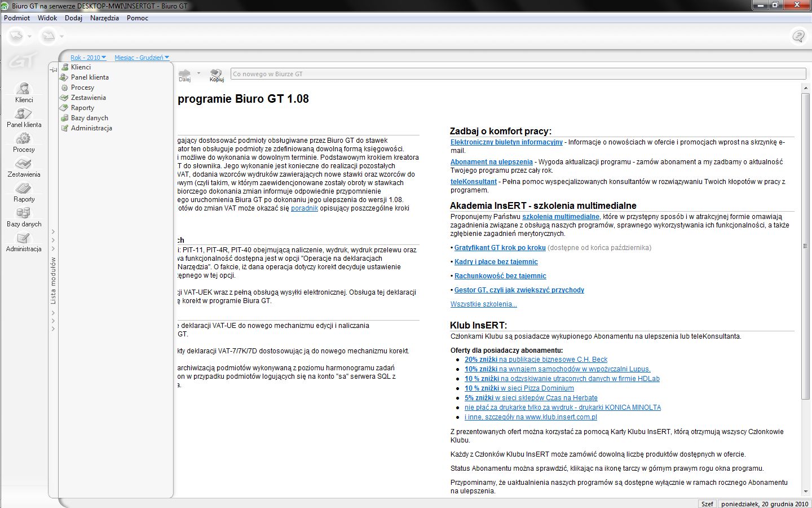Open the teleKonsultant link
Image resolution: width=812 pixels, height=508 pixels.
(474, 182)
